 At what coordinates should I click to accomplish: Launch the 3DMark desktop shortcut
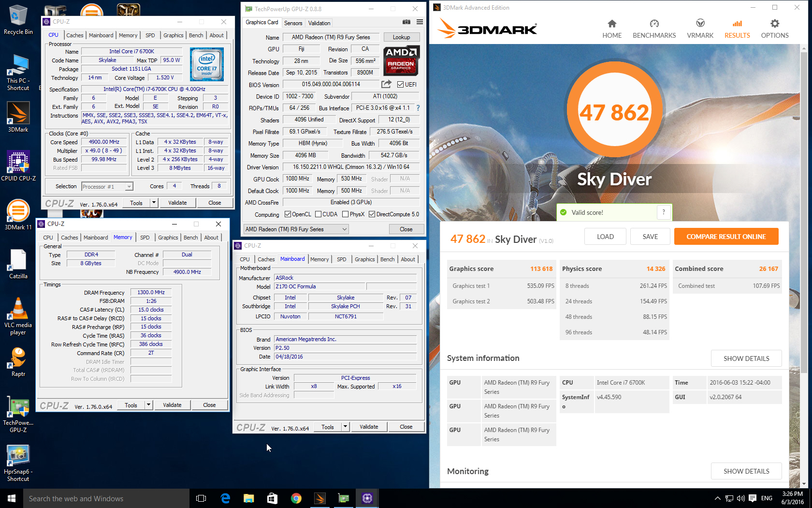pos(18,117)
